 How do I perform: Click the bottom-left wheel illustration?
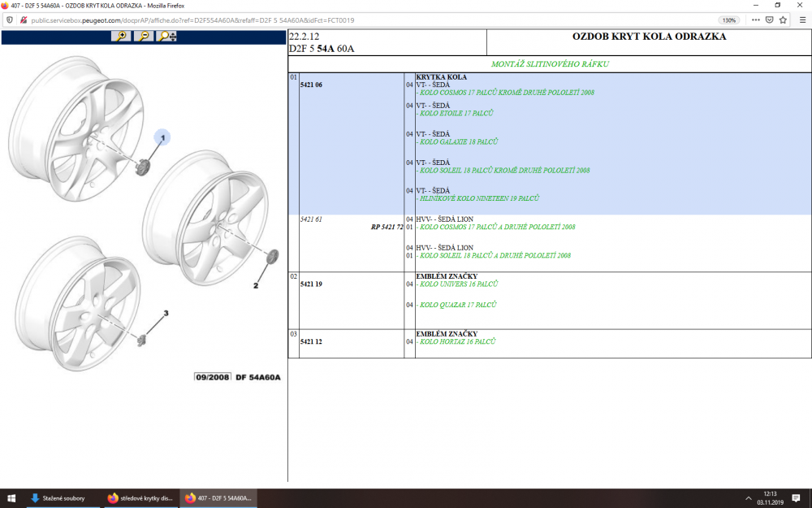pyautogui.click(x=78, y=304)
